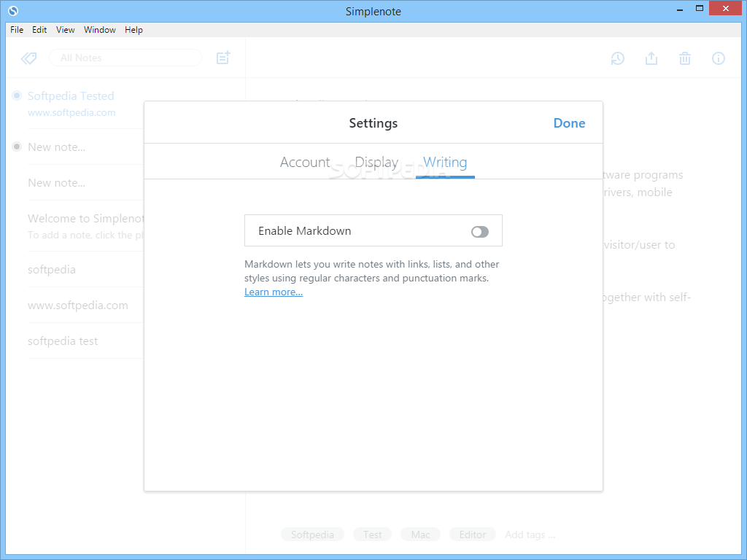This screenshot has height=560, width=747.
Task: Close settings with Done button
Action: pyautogui.click(x=569, y=122)
